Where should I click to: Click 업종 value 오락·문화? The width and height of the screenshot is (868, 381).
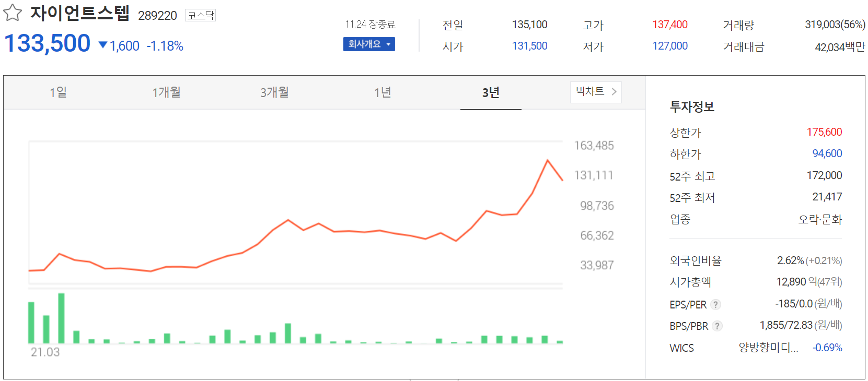pos(820,219)
